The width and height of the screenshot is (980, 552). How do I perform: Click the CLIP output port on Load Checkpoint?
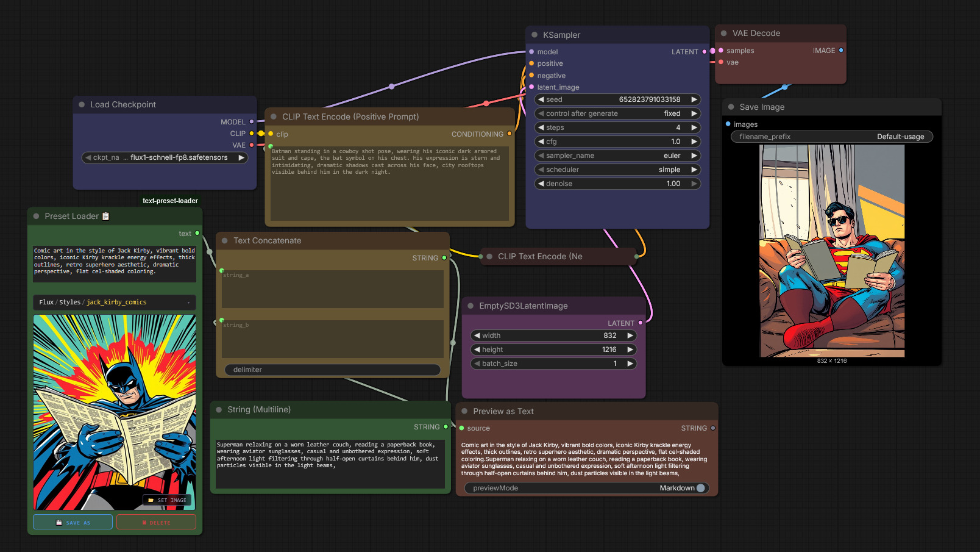coord(252,134)
